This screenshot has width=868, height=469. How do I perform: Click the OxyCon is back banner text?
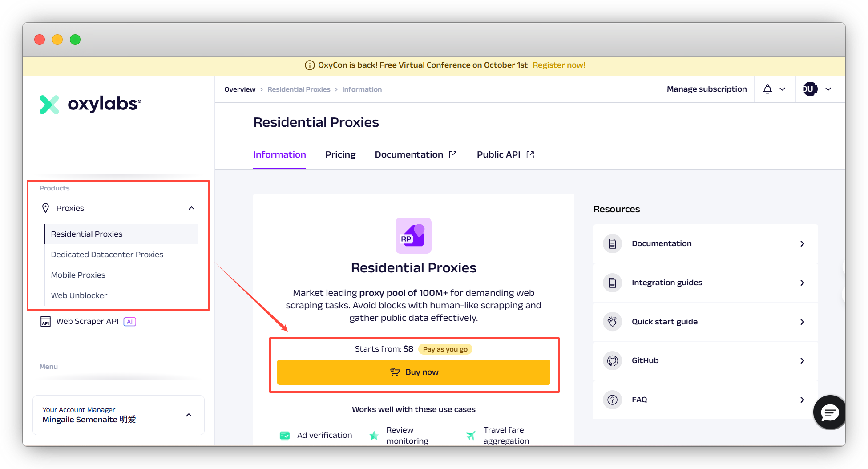tap(423, 65)
